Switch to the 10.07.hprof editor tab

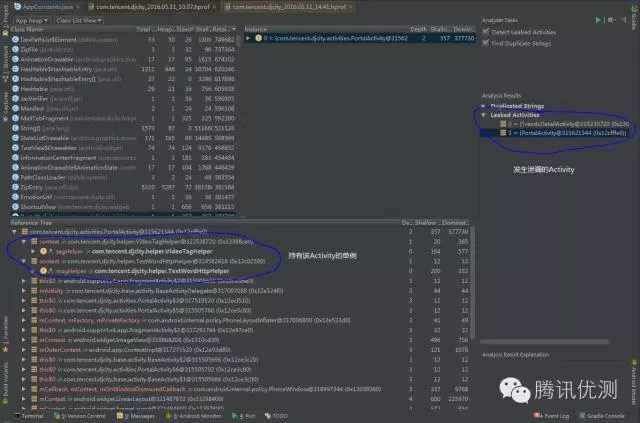point(152,7)
